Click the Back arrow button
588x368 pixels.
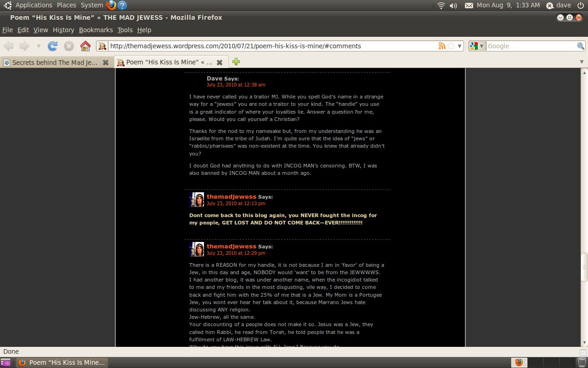point(9,46)
